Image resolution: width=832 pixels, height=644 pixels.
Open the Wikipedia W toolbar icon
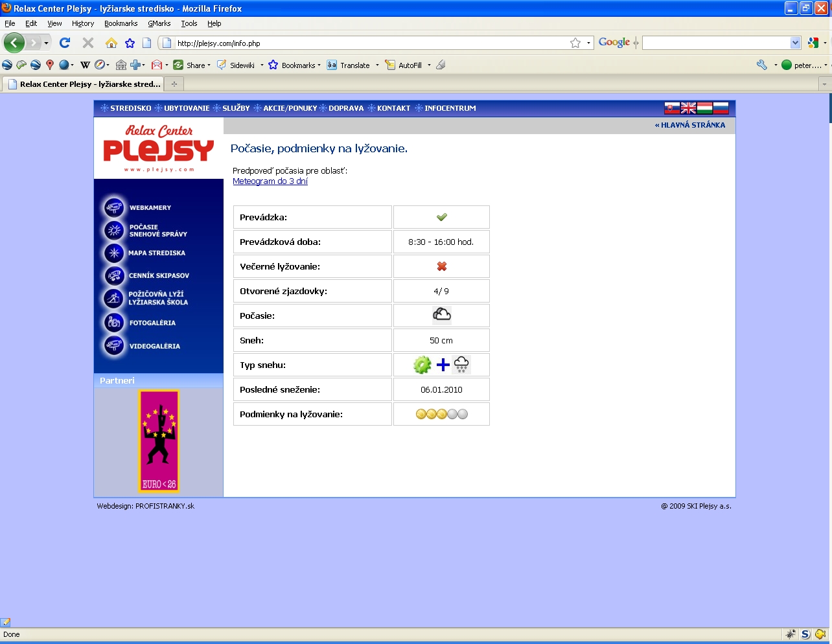(x=85, y=65)
